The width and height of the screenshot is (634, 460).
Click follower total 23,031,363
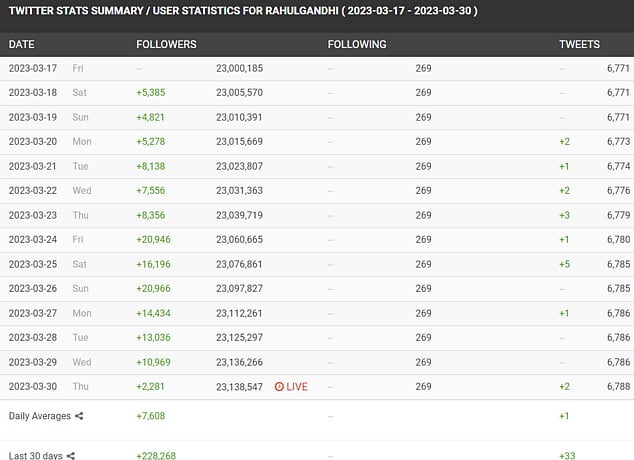(x=239, y=190)
